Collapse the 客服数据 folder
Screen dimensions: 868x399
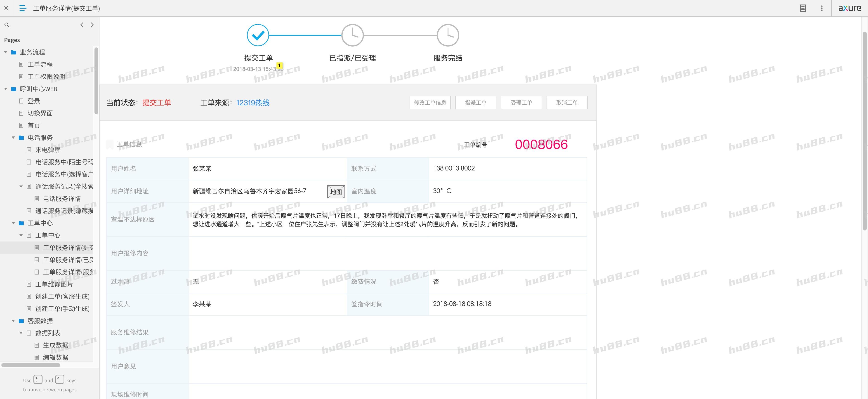(x=14, y=321)
